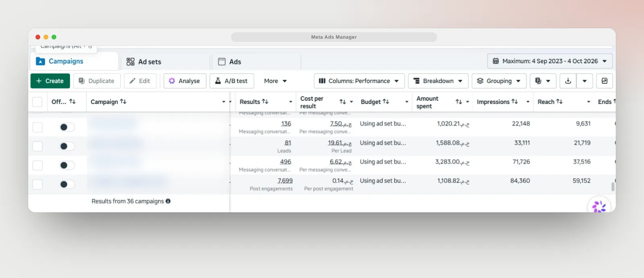Click the 37,516 reach cell
Viewport: 644px width, 278px height.
(582, 162)
